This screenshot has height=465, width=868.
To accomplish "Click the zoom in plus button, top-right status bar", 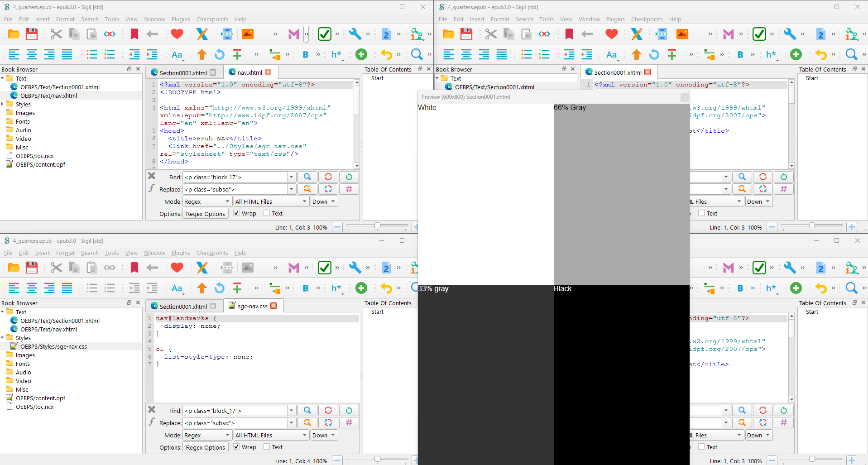I will [852, 227].
